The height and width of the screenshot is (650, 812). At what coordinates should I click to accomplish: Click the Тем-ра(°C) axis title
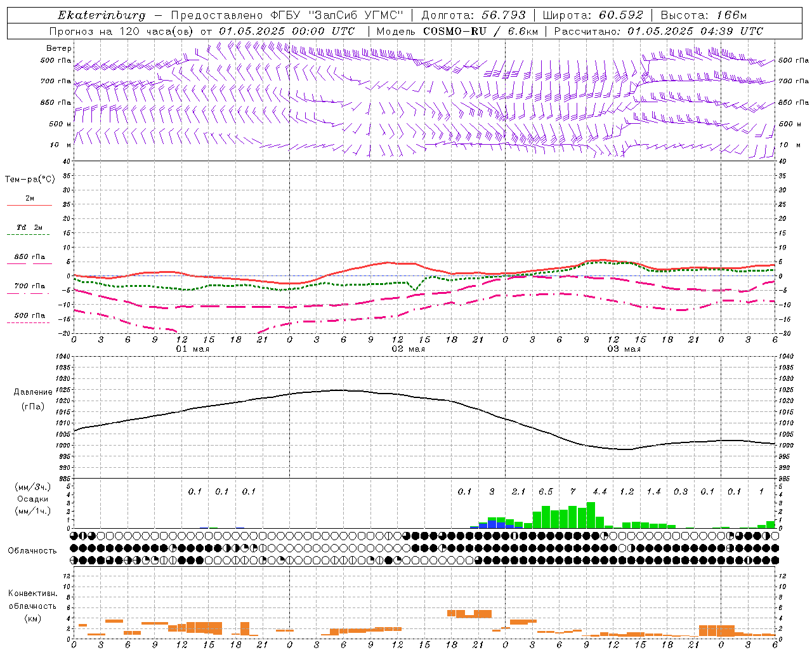(30, 180)
